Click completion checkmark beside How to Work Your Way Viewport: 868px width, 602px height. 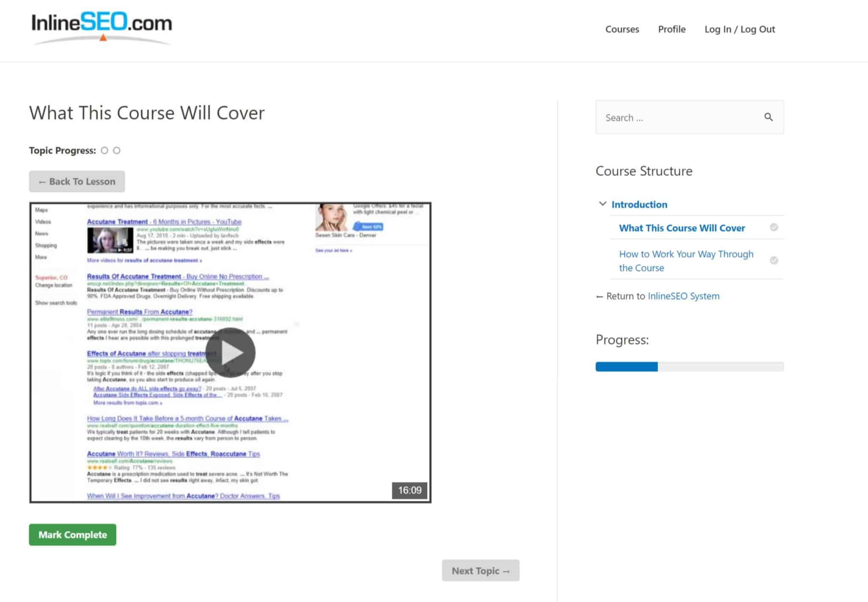(x=773, y=260)
